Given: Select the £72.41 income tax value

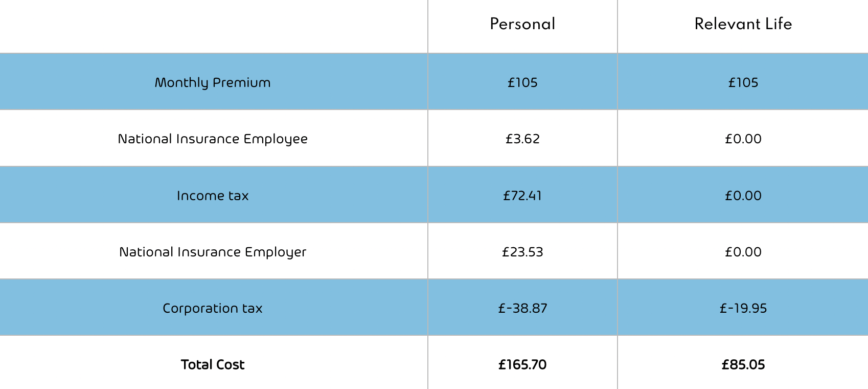Looking at the screenshot, I should pyautogui.click(x=522, y=196).
